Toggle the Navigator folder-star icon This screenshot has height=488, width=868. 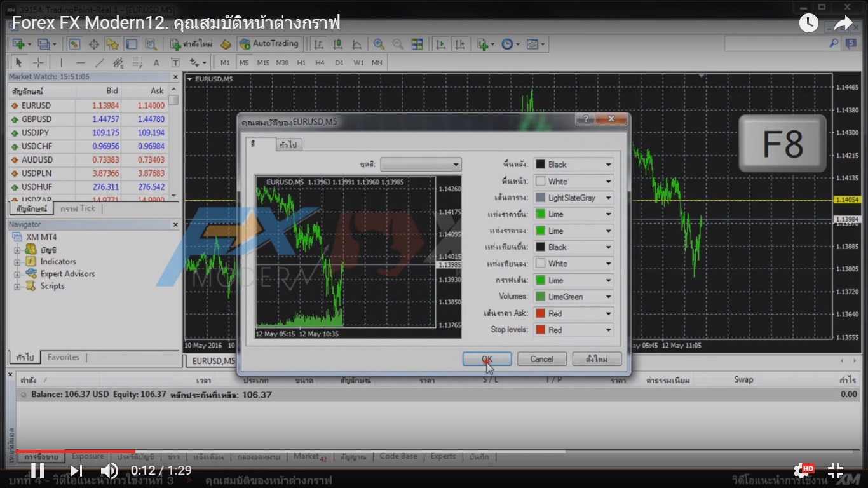[x=112, y=44]
